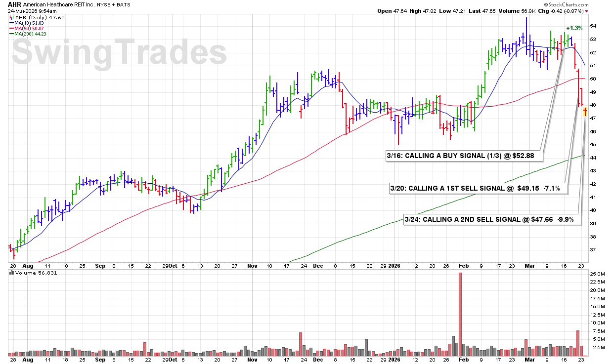Click the 2026 year label on date axis

394,265
